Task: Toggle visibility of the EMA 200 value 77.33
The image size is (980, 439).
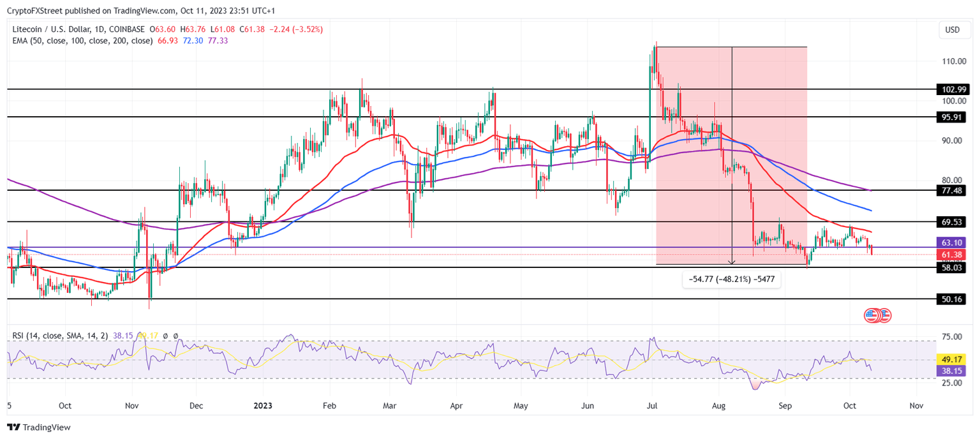Action: pos(217,40)
